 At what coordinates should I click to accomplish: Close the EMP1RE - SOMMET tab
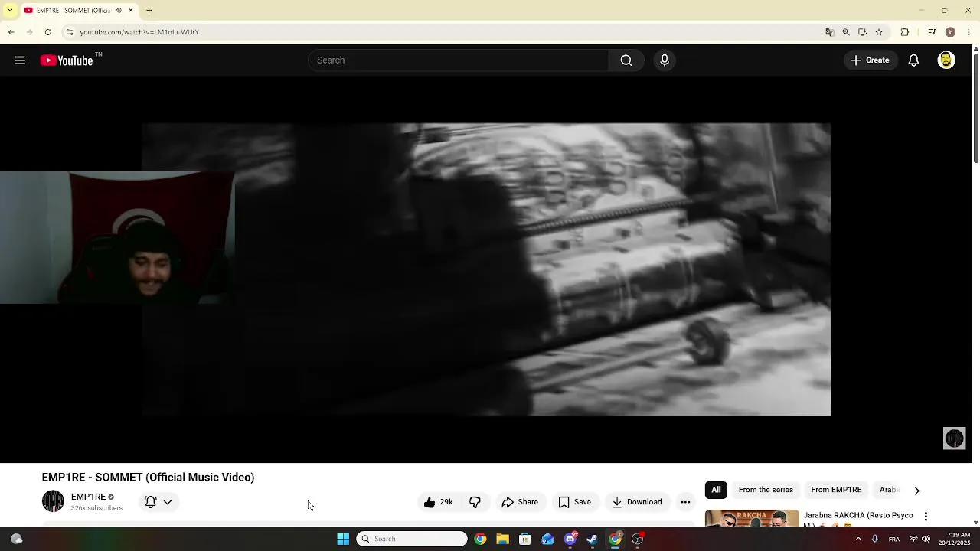click(130, 11)
